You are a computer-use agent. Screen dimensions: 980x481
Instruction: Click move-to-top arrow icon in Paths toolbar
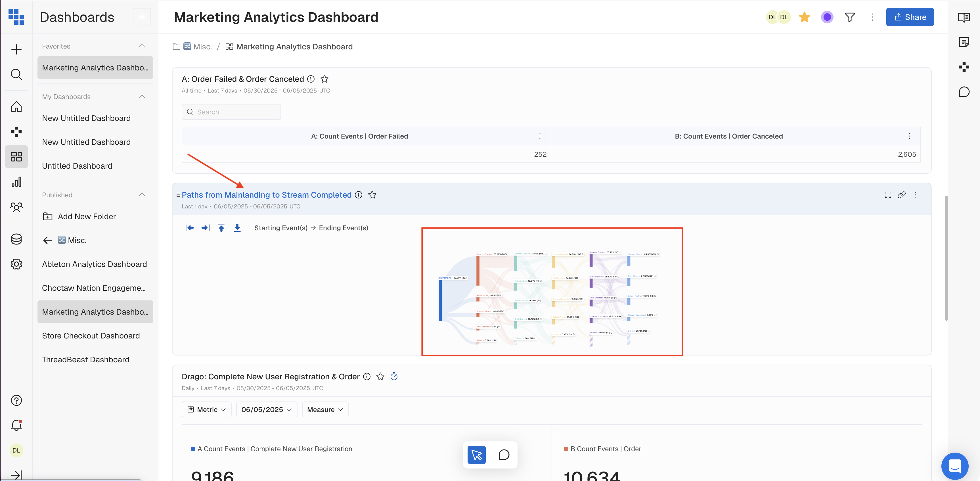[221, 227]
